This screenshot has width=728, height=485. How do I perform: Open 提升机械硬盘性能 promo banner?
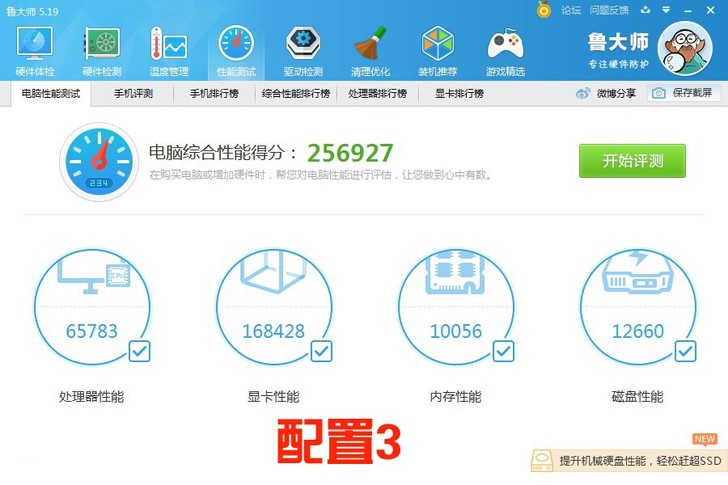pyautogui.click(x=629, y=461)
